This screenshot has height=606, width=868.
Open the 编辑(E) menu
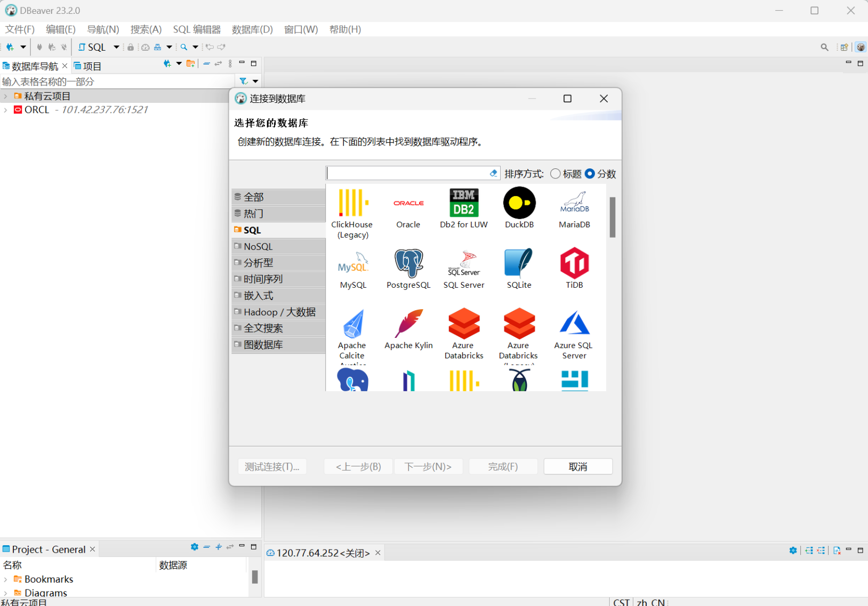coord(61,29)
